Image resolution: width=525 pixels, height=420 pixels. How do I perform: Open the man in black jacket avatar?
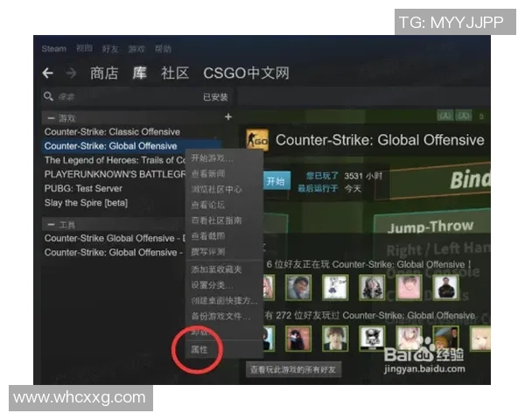coord(445,287)
